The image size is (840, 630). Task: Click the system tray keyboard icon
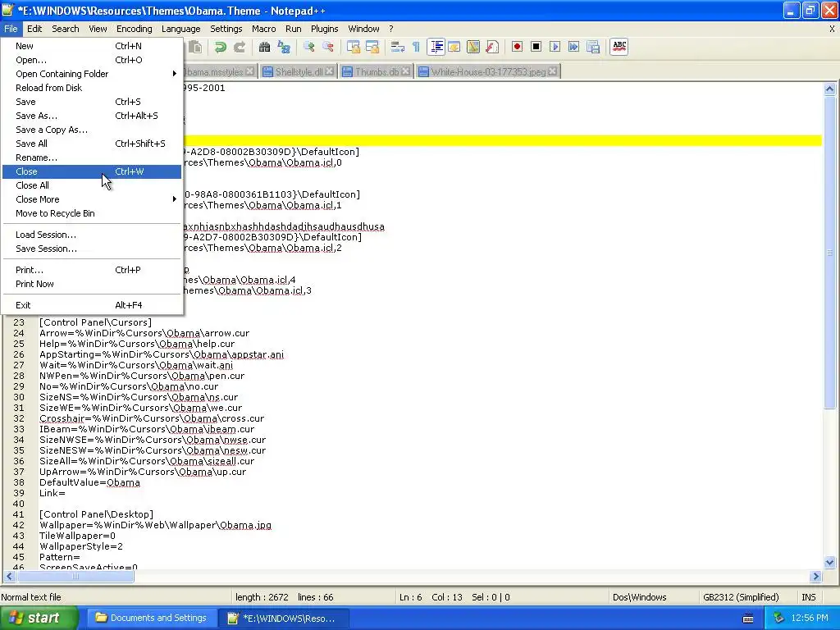748,619
